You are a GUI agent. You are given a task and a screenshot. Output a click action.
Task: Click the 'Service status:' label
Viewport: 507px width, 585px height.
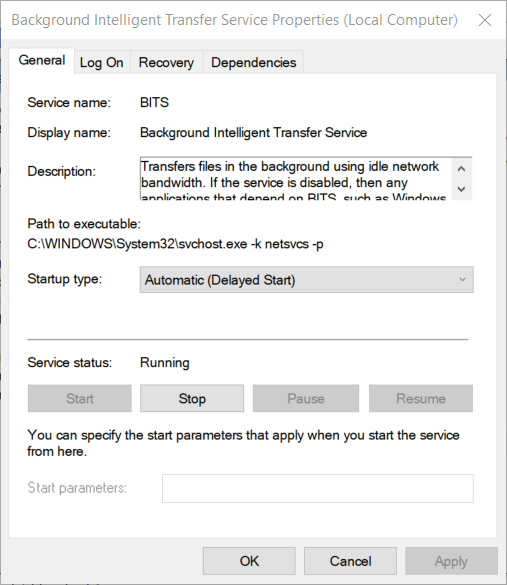(70, 362)
